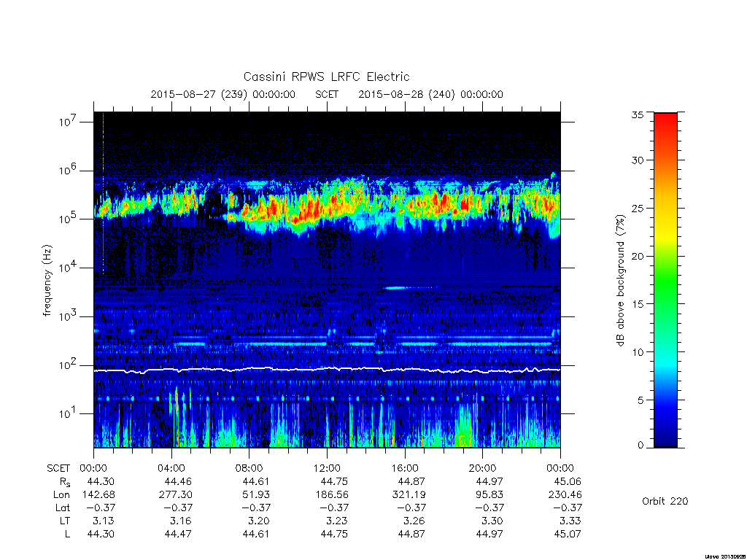747x560 pixels.
Task: Click the 35 value on colorbar scale
Action: (637, 114)
